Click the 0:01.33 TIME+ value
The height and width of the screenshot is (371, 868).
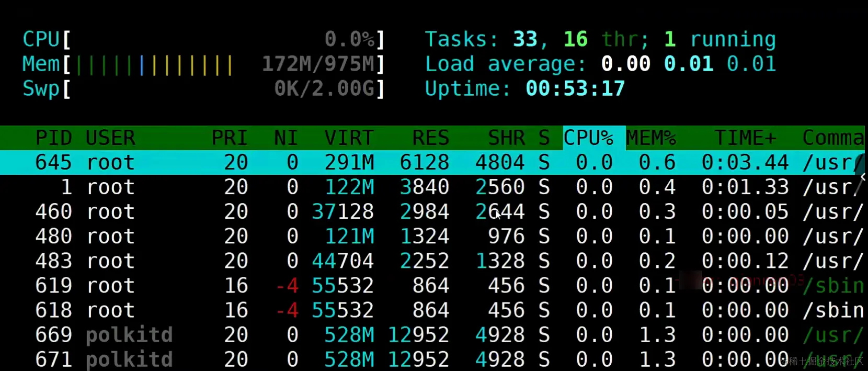coord(745,187)
